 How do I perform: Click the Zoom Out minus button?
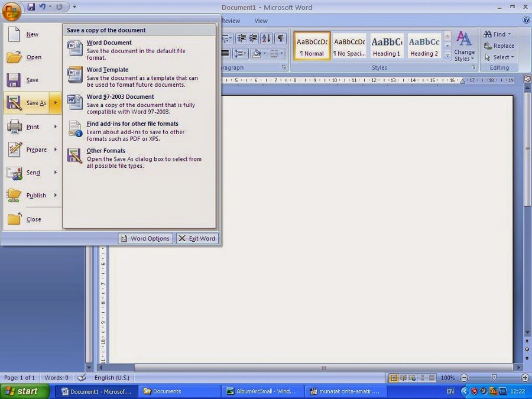click(x=464, y=378)
